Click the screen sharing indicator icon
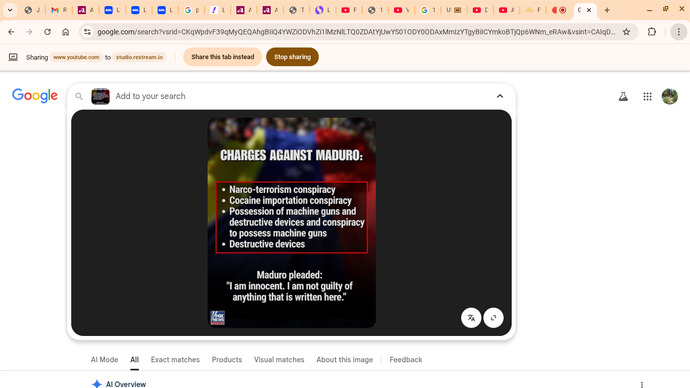 point(13,57)
